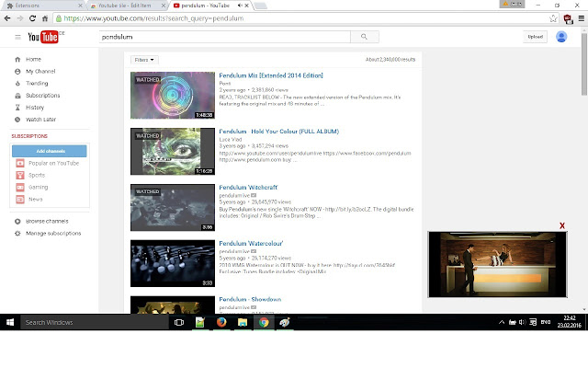This screenshot has height=368, width=588.
Task: Click the Popular on YouTube channel icon
Action: pos(20,164)
